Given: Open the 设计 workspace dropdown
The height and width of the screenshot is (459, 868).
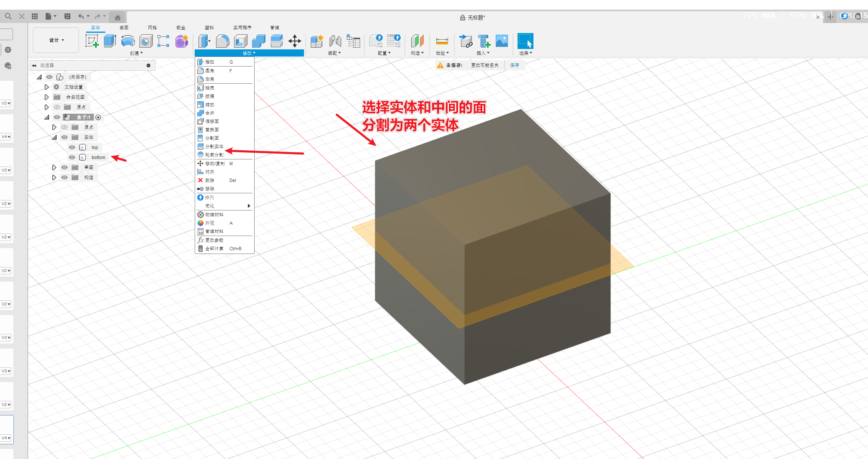Looking at the screenshot, I should (x=56, y=40).
